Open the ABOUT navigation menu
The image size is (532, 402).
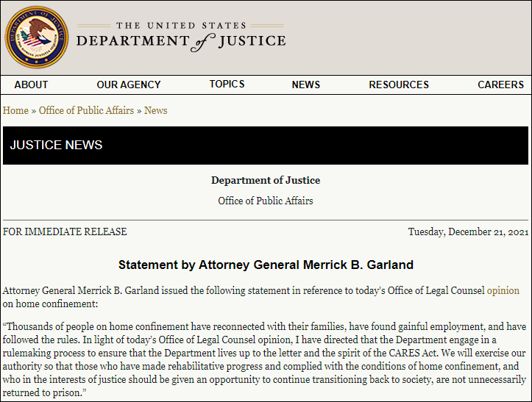pyautogui.click(x=32, y=85)
